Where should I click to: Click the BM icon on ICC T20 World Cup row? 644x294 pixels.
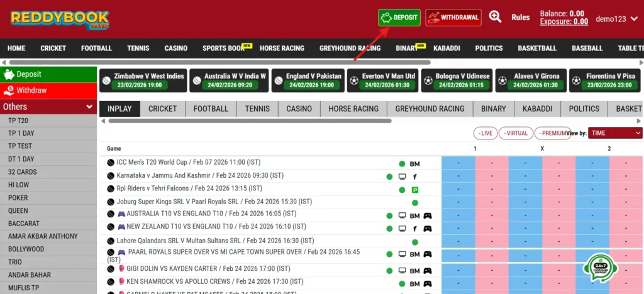coord(414,164)
